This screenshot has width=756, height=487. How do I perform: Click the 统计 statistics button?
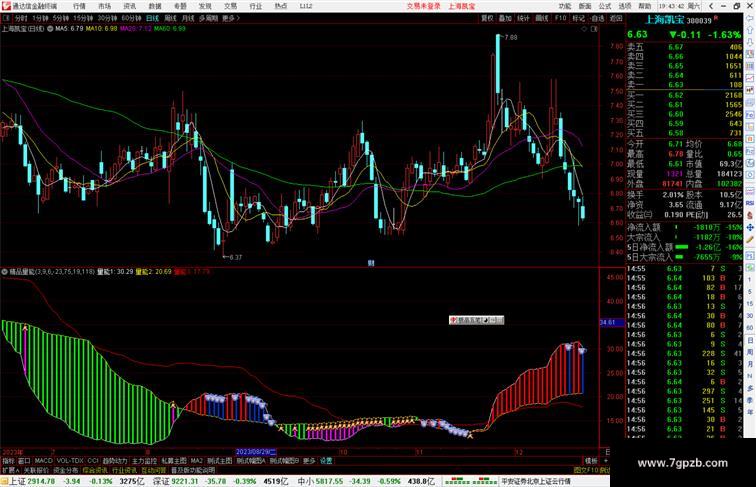point(523,18)
